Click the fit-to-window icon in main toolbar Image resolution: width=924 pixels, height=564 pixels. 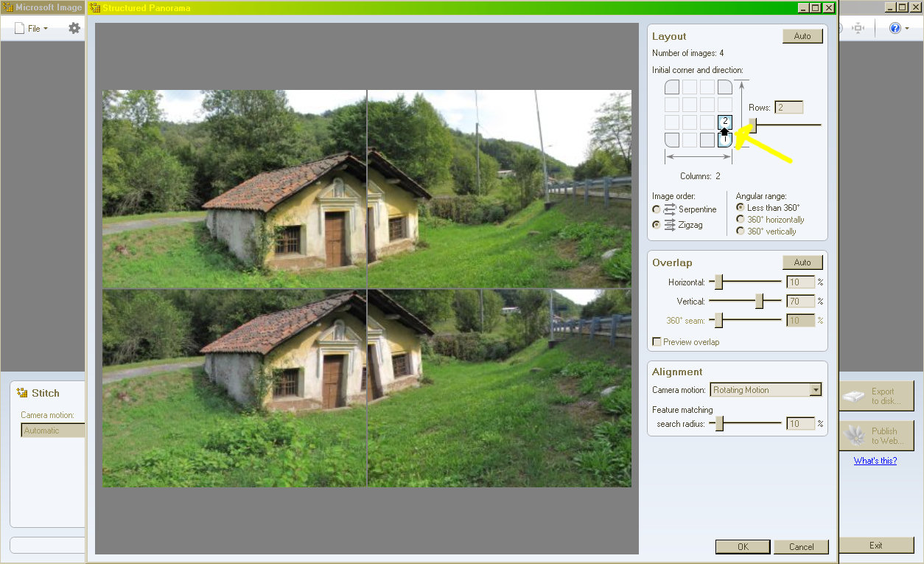[x=858, y=28]
